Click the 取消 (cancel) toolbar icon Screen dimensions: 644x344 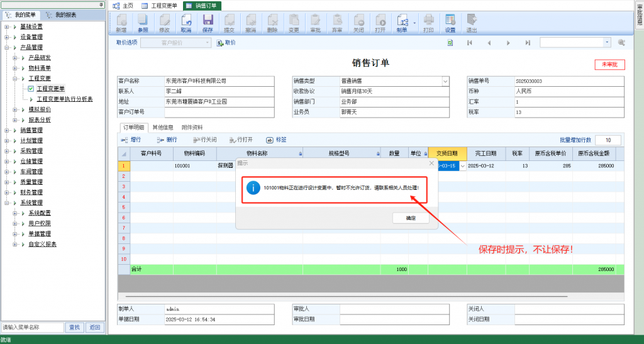coord(186,23)
